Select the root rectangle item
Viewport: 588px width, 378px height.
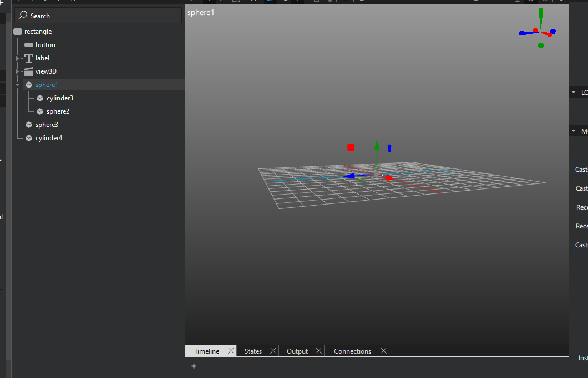point(38,32)
